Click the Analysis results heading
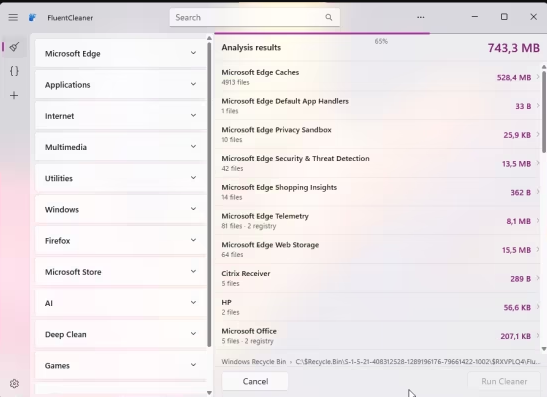This screenshot has height=397, width=547. tap(251, 47)
